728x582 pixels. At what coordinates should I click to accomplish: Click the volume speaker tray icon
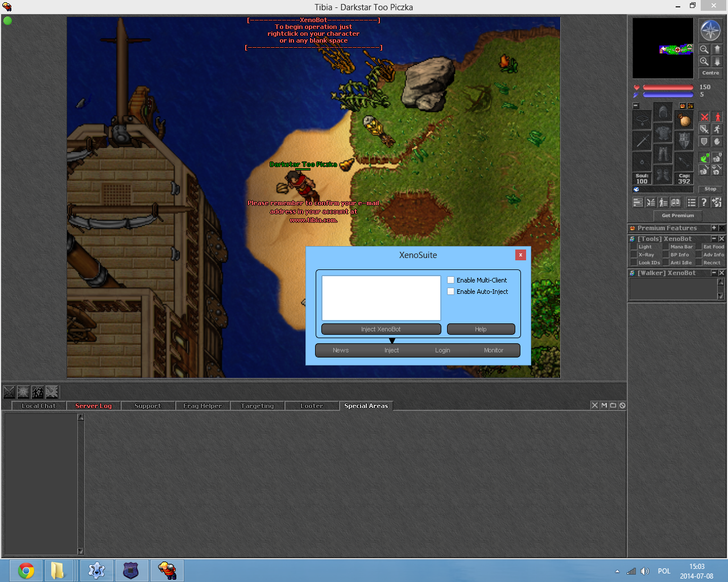coord(644,571)
